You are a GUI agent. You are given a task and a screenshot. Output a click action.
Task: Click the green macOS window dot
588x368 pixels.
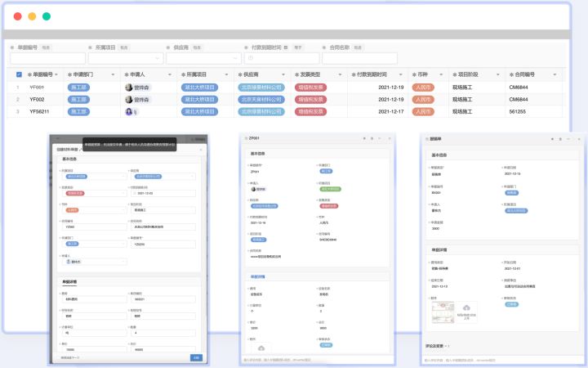pos(47,16)
